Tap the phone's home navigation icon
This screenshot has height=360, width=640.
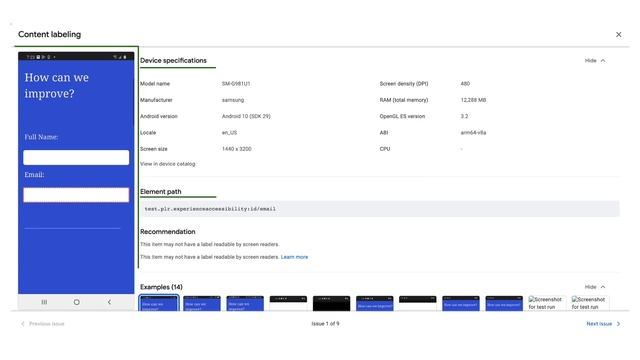76,302
